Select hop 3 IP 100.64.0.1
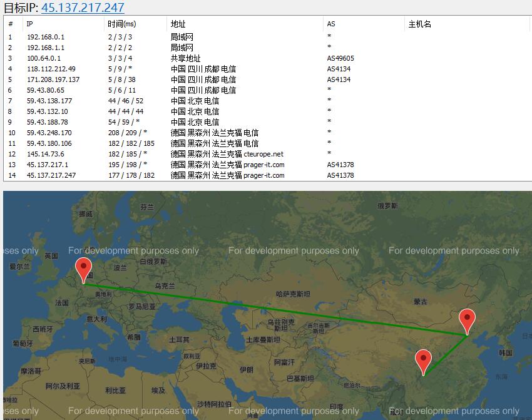Image resolution: width=532 pixels, height=420 pixels. (44, 58)
